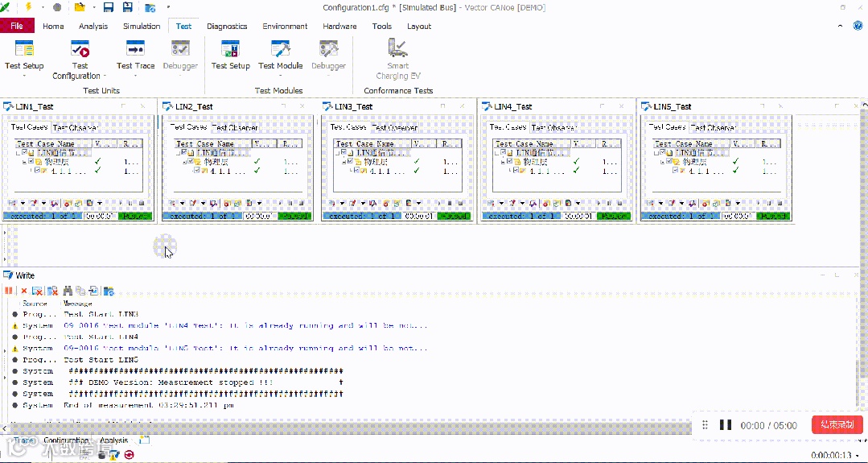Toggle LIN通信 root checkbox in LIN2_Test
Image resolution: width=868 pixels, height=463 pixels.
pyautogui.click(x=183, y=151)
